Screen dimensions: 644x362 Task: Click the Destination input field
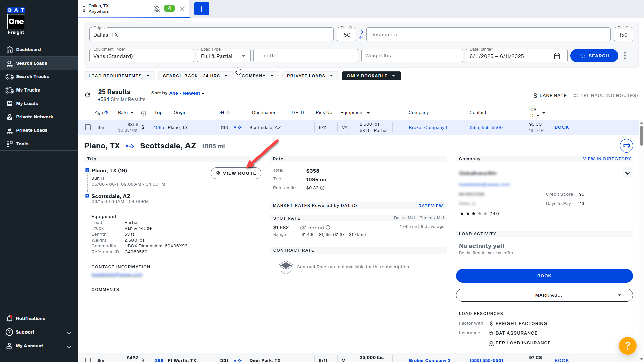(488, 35)
